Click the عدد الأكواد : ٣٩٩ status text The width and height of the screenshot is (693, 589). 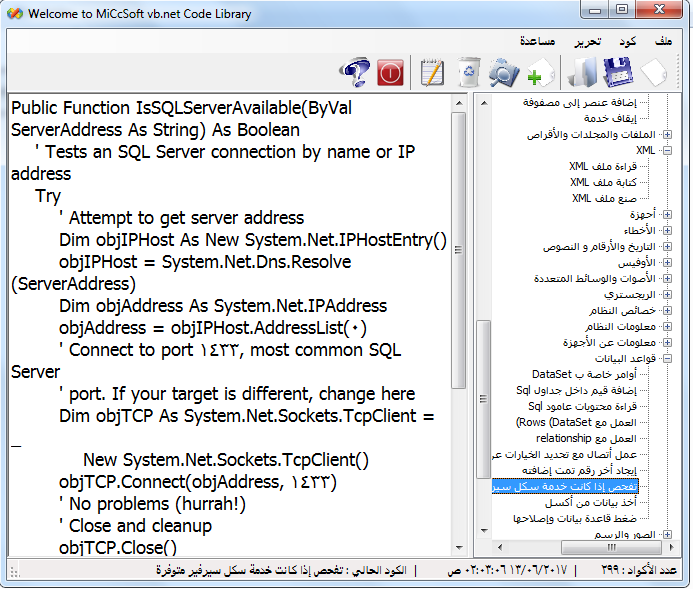tap(638, 570)
